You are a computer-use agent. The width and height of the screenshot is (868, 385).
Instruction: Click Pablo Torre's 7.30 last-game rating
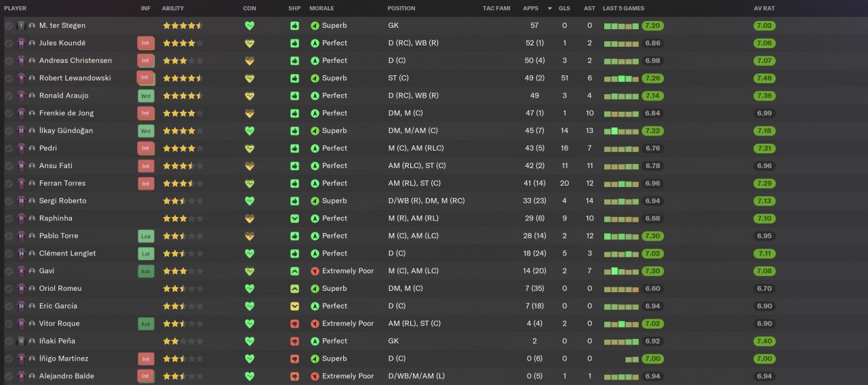coord(652,236)
